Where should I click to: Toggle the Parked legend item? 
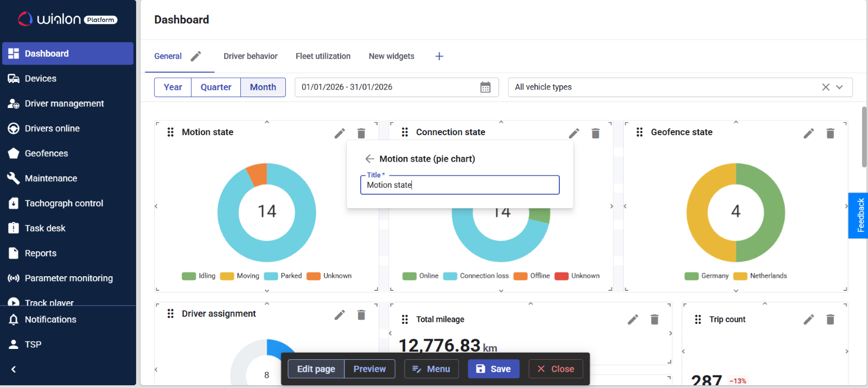(x=283, y=276)
